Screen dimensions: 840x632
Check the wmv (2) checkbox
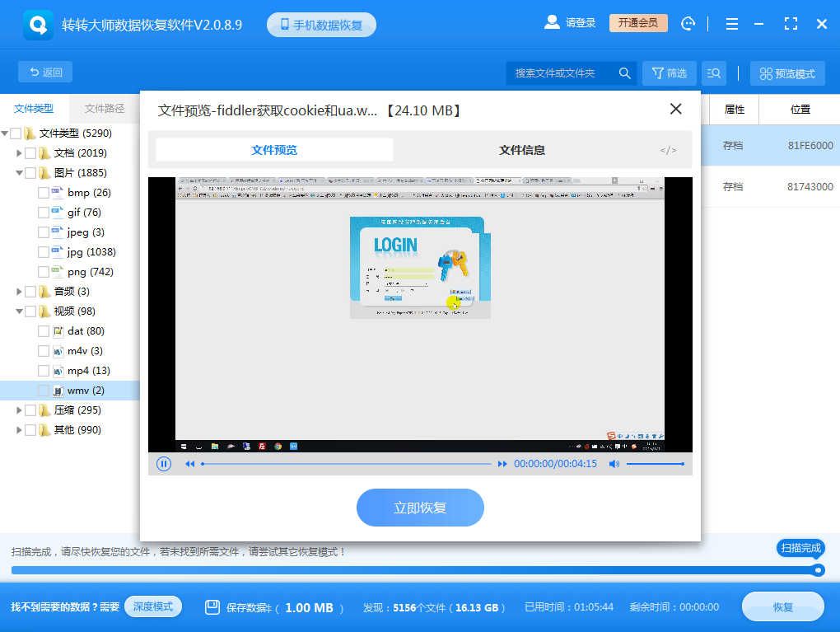pyautogui.click(x=44, y=390)
